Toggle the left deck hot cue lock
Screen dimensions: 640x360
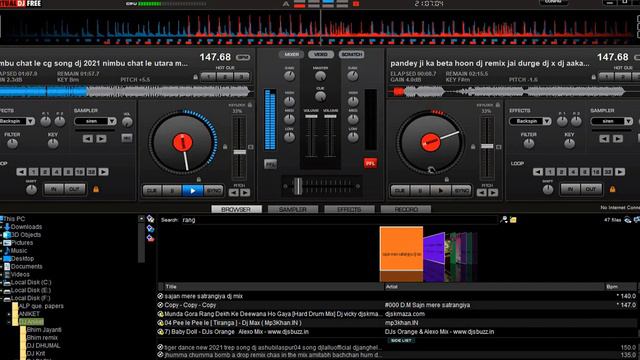pos(196,77)
